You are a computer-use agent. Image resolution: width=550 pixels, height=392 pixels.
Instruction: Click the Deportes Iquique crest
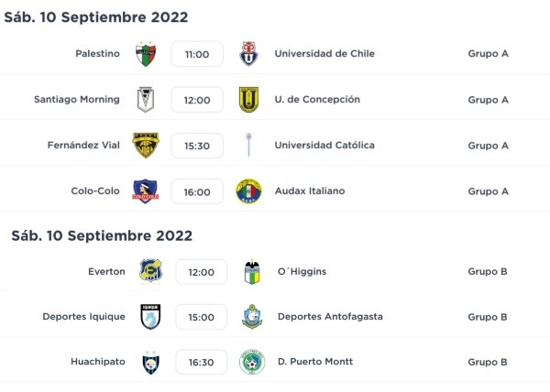click(149, 317)
